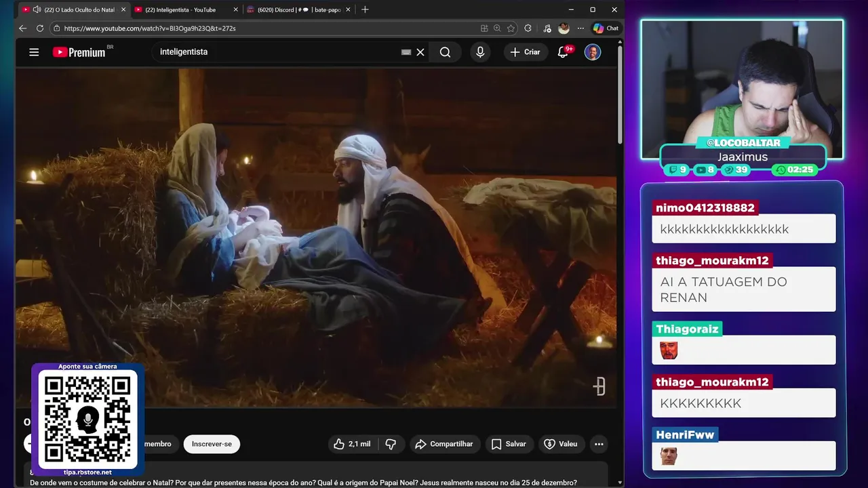Like the video showing 2,1 mil
The width and height of the screenshot is (868, 488).
point(352,444)
